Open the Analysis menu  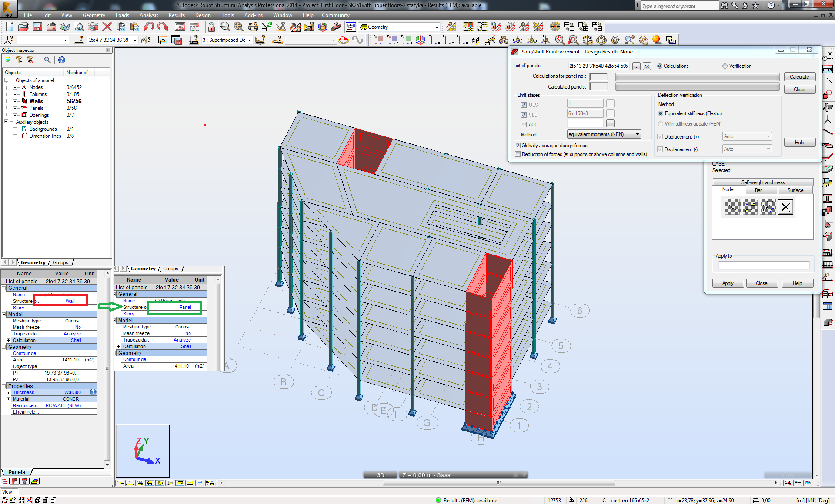click(x=149, y=15)
